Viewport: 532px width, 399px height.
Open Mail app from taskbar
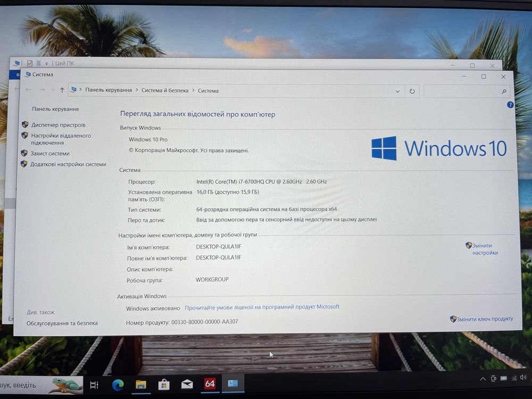pyautogui.click(x=187, y=384)
